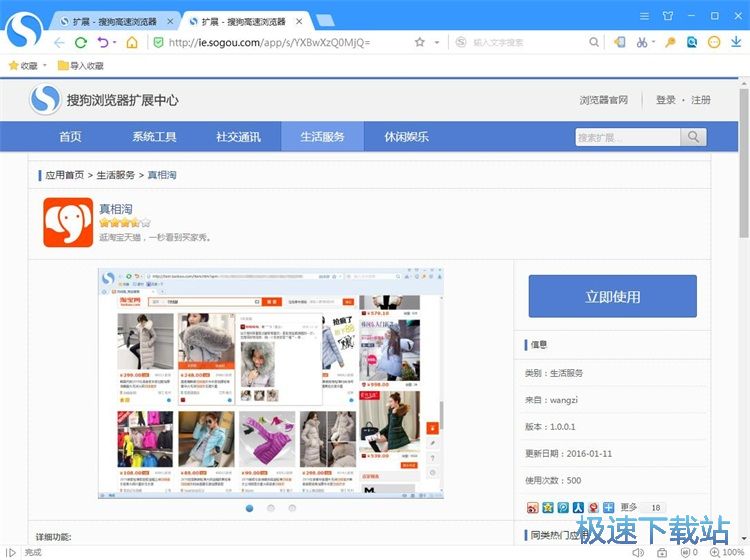Viewport: 750px width, 560px height.
Task: Expand the screenshot tool dropdown arrow
Action: point(653,42)
